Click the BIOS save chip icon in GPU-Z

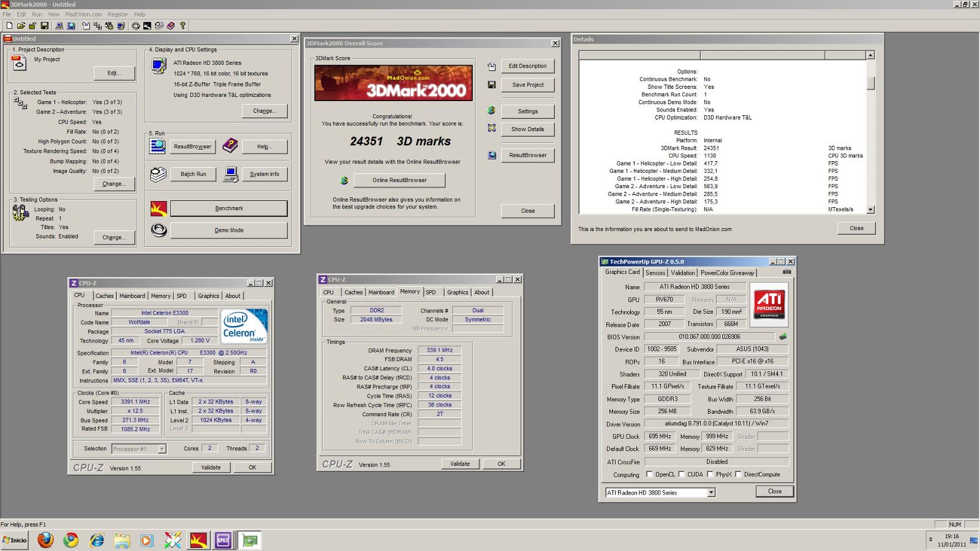(782, 336)
